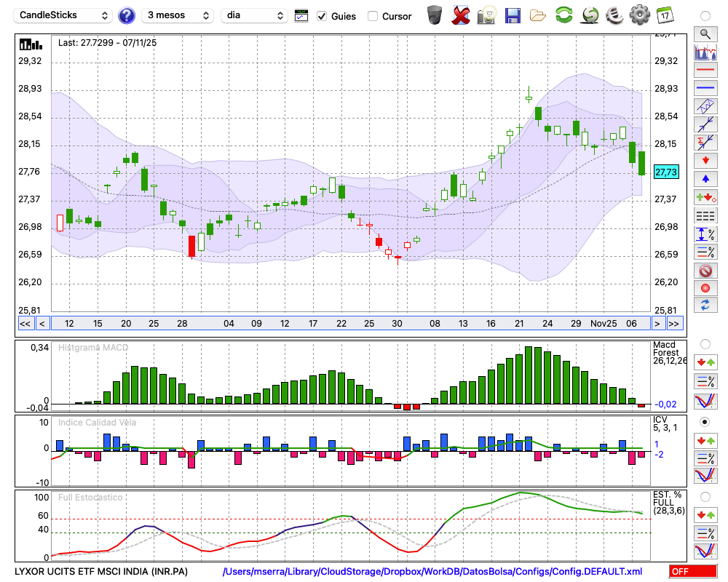
Task: Expand the dia interval dropdown
Action: click(x=256, y=15)
